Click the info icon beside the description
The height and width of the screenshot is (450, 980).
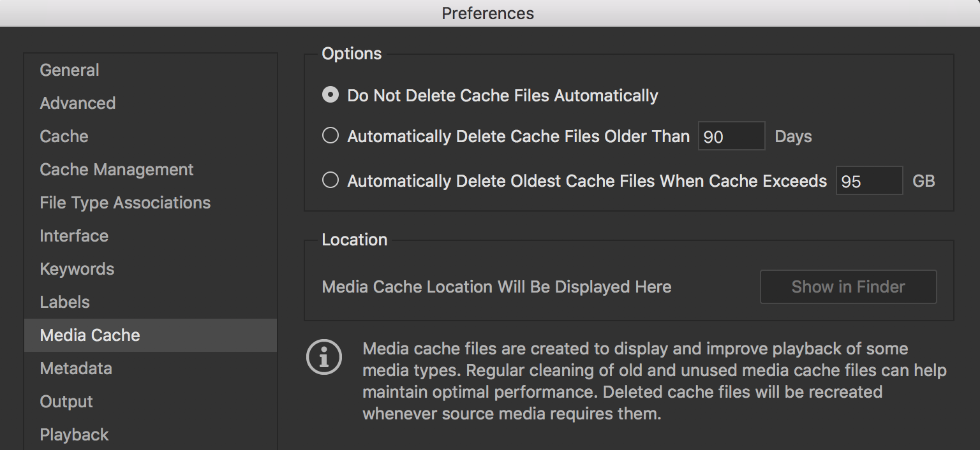[x=324, y=358]
